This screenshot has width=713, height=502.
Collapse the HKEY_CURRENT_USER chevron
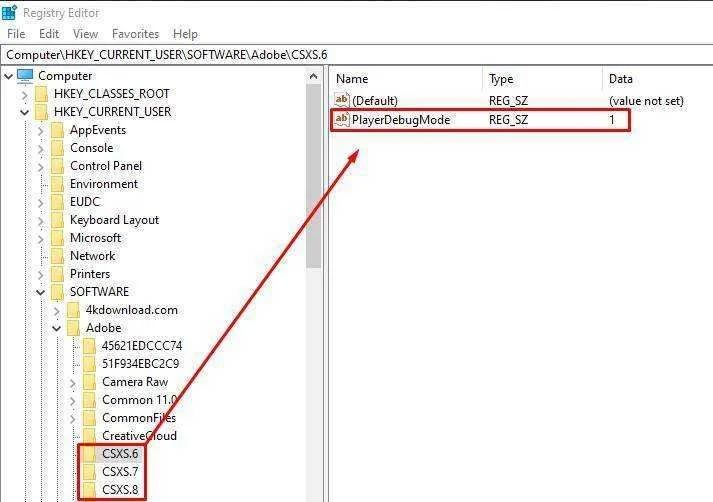[x=25, y=112]
